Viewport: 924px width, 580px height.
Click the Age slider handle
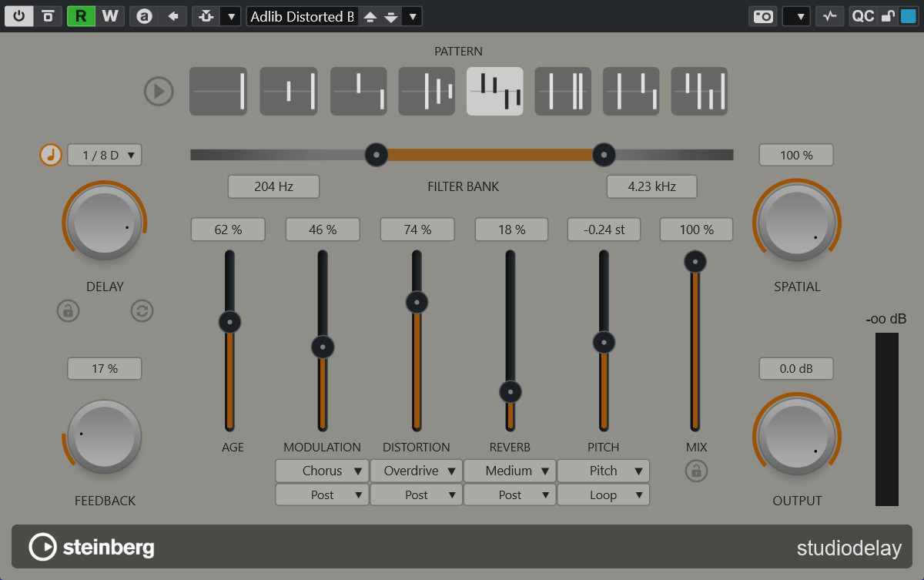pos(229,321)
